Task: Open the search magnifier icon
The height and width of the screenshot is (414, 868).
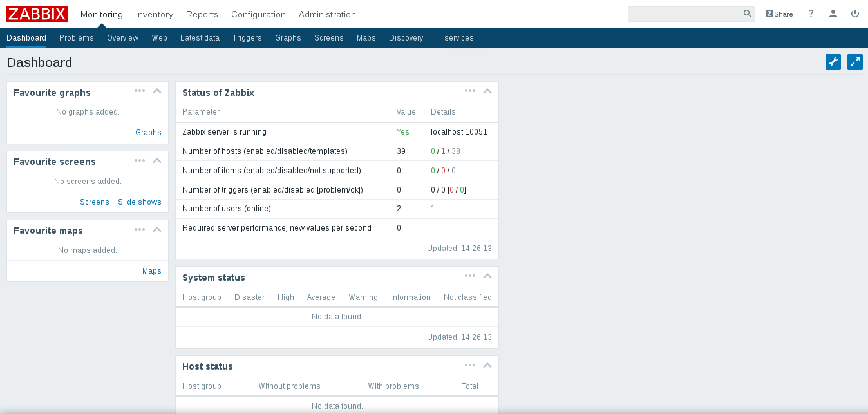Action: pyautogui.click(x=747, y=13)
